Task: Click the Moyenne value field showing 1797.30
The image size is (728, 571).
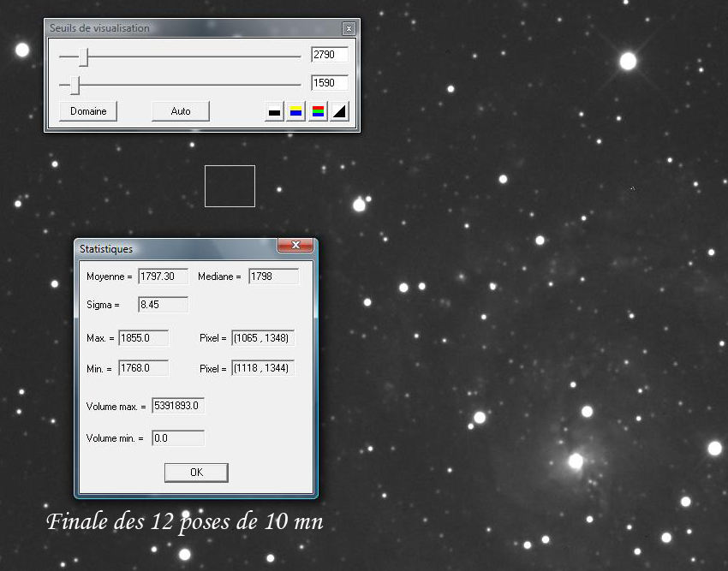Action: [x=164, y=276]
